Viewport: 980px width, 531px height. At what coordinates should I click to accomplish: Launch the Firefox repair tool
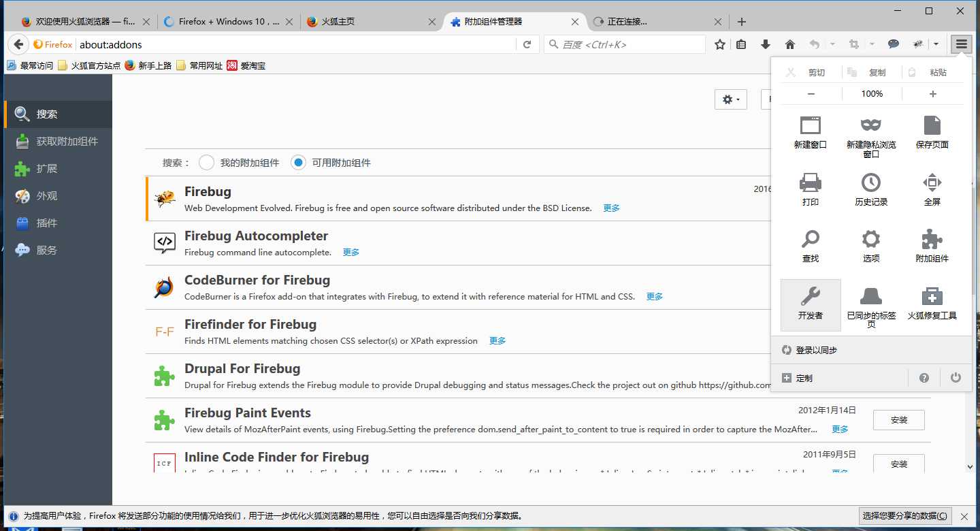click(932, 304)
